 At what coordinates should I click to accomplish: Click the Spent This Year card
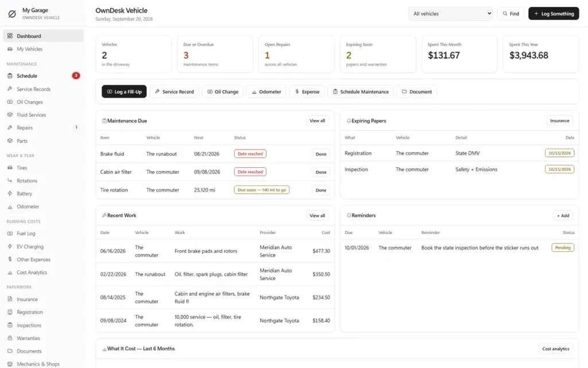point(541,54)
